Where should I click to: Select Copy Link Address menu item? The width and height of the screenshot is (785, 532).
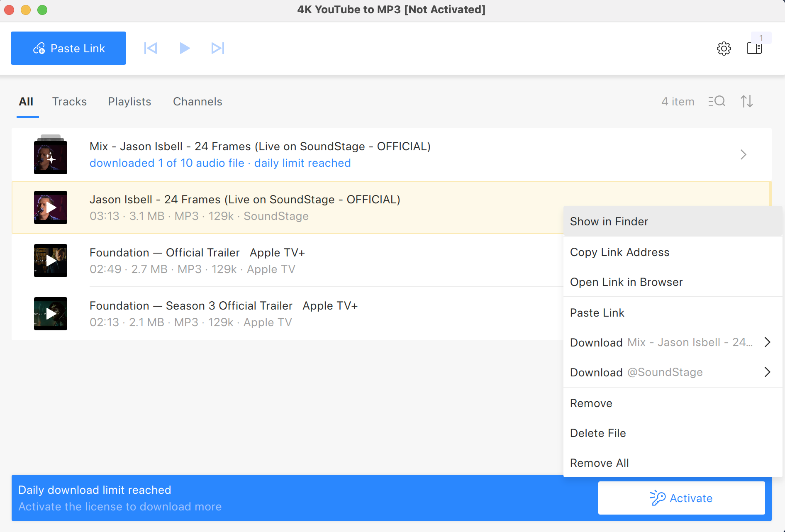(619, 252)
